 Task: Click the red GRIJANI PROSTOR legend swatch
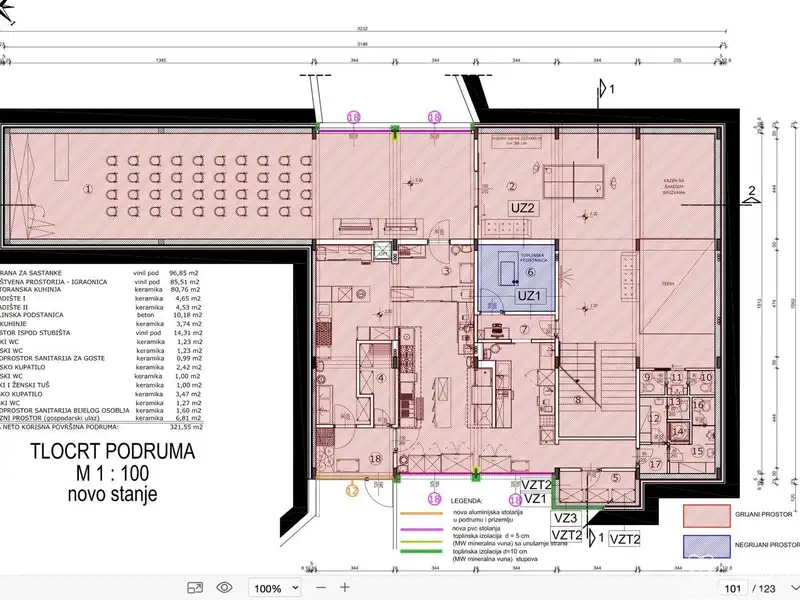pos(708,517)
